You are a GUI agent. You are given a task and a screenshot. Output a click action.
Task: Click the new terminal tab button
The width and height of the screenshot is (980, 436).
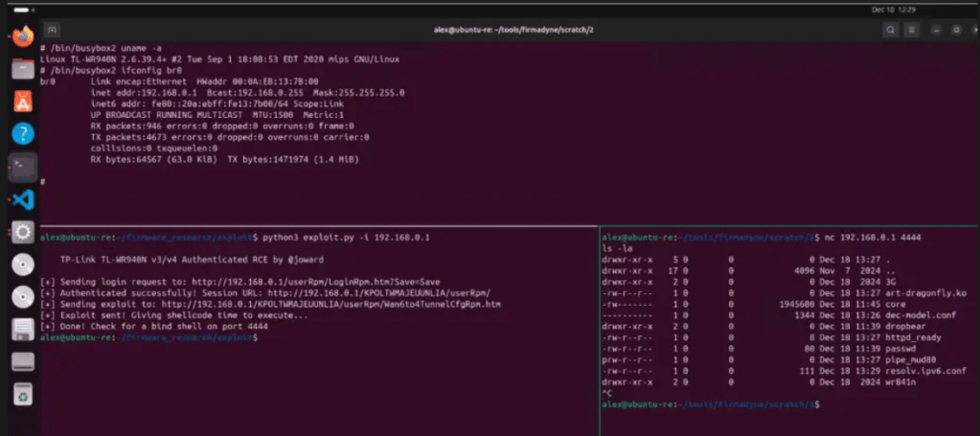point(51,30)
